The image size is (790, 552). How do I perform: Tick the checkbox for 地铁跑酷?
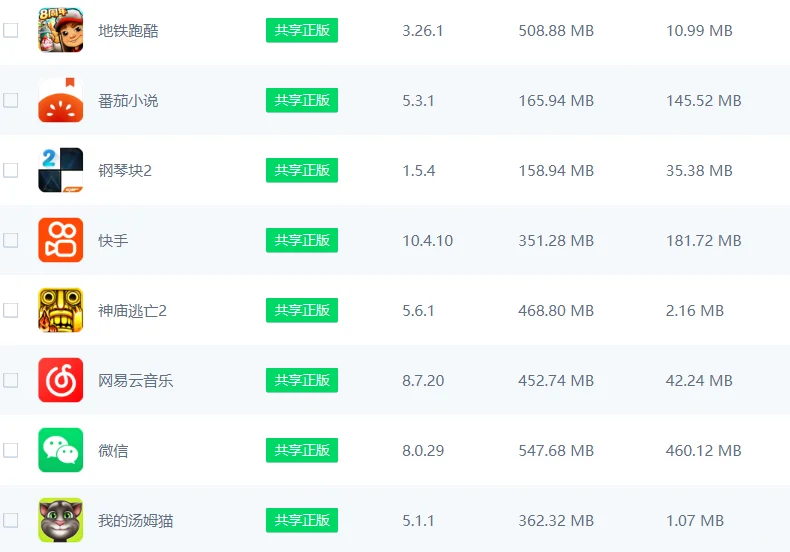pos(11,30)
